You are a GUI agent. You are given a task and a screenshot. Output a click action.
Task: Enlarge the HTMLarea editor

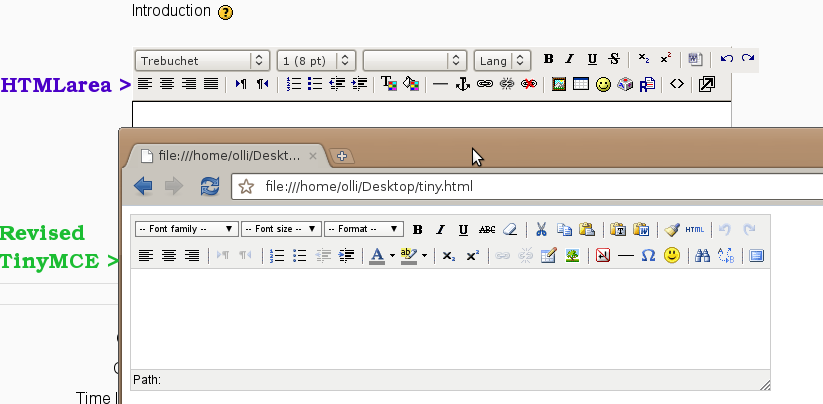tap(706, 84)
